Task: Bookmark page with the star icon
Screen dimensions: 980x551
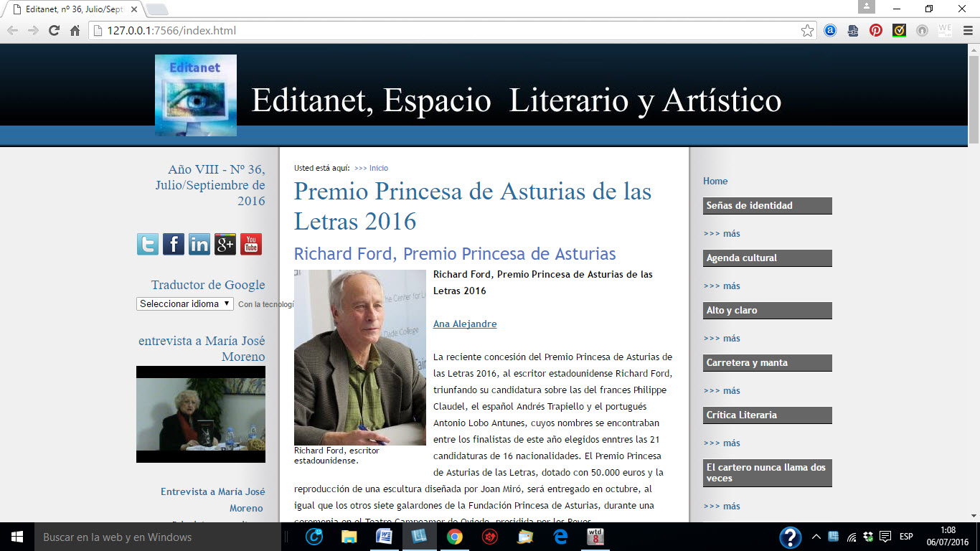Action: click(807, 31)
